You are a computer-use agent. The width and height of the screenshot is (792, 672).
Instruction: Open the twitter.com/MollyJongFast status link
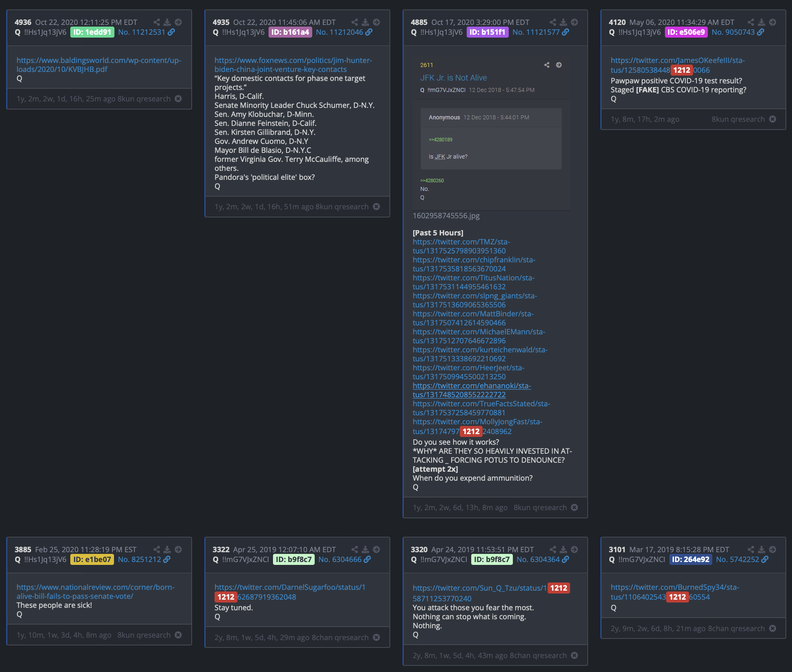(478, 426)
